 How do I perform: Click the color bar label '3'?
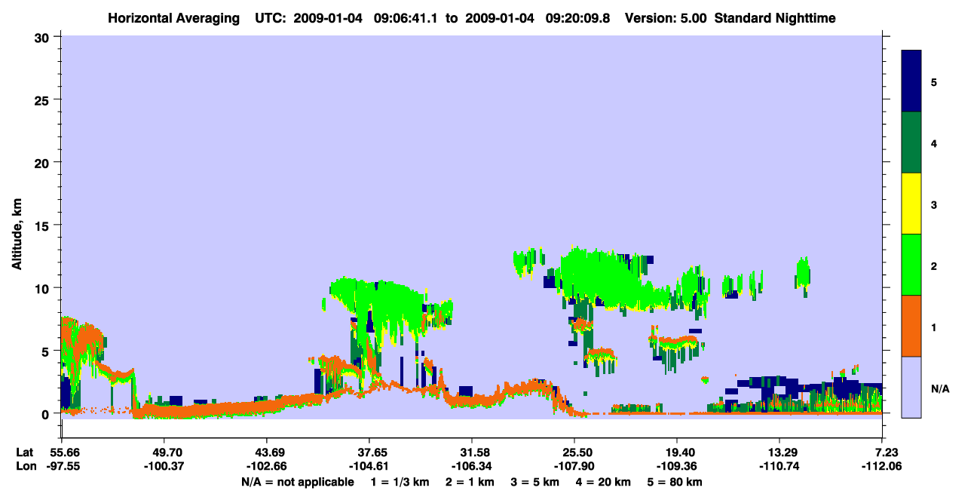coord(933,204)
